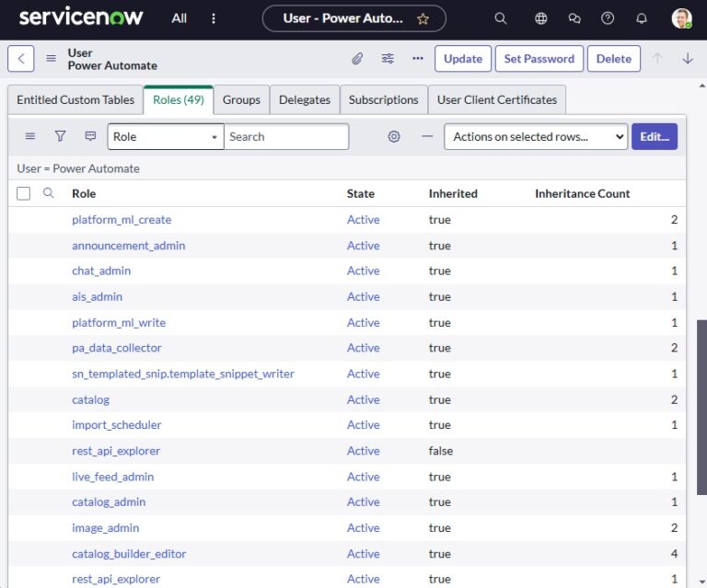Star the User - Power Automate favorite
Image resolution: width=707 pixels, height=588 pixels.
tap(423, 18)
